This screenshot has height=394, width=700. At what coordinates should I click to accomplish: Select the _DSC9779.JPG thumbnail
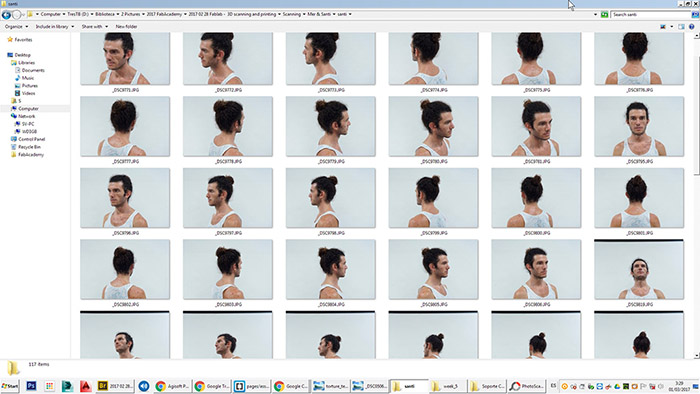coord(331,127)
